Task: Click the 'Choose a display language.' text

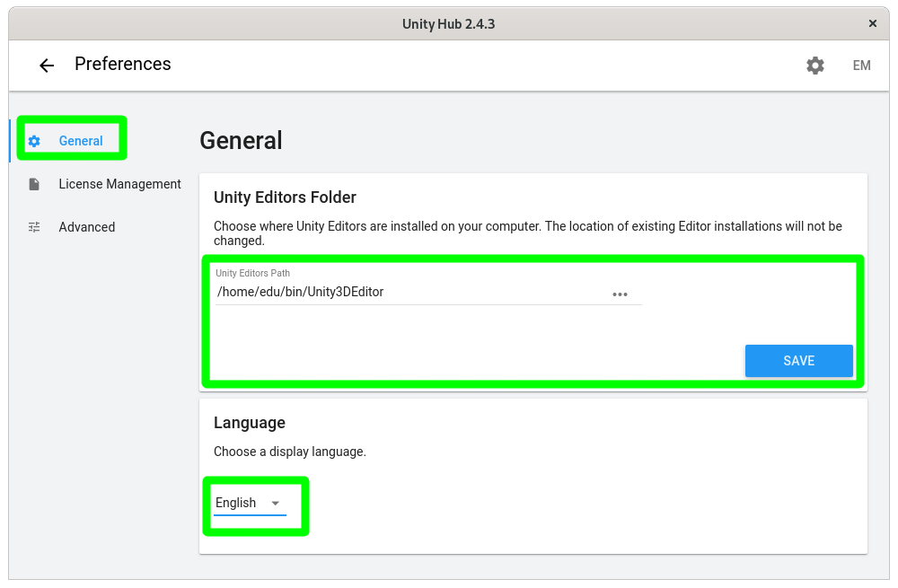Action: click(x=290, y=452)
